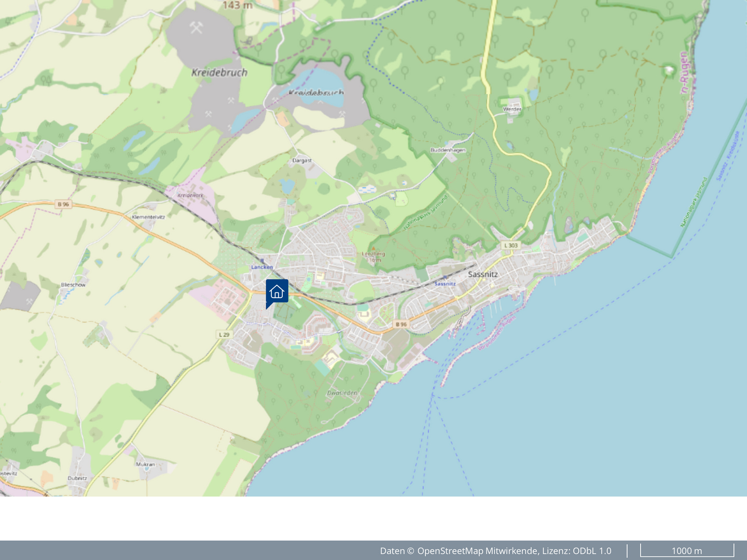Click the L 303 road shield
This screenshot has width=747, height=560.
click(x=510, y=245)
